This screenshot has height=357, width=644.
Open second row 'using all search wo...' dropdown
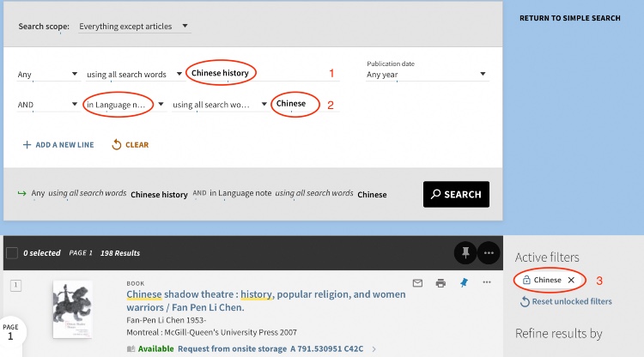pos(220,105)
